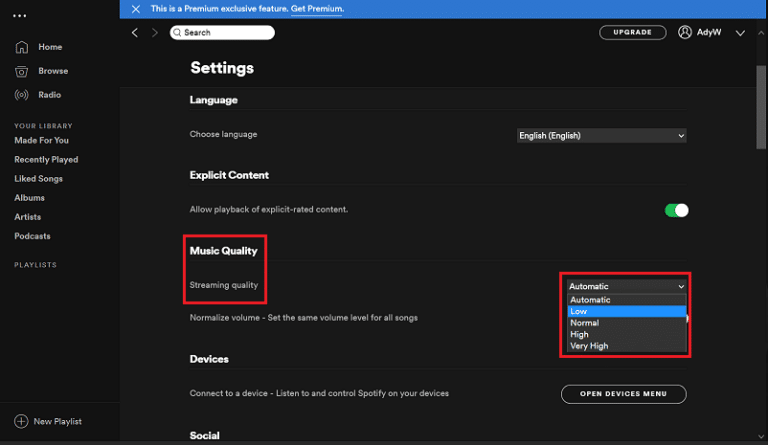Expand the account menu chevron
This screenshot has height=445, width=768.
point(740,33)
